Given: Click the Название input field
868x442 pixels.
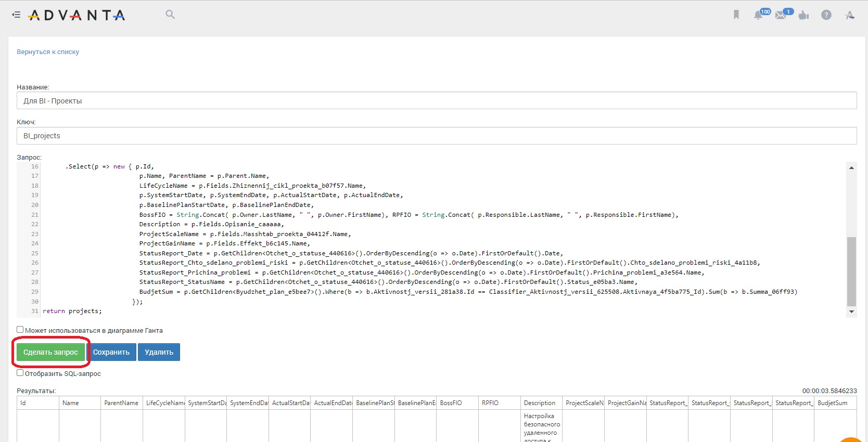Looking at the screenshot, I should click(x=437, y=100).
